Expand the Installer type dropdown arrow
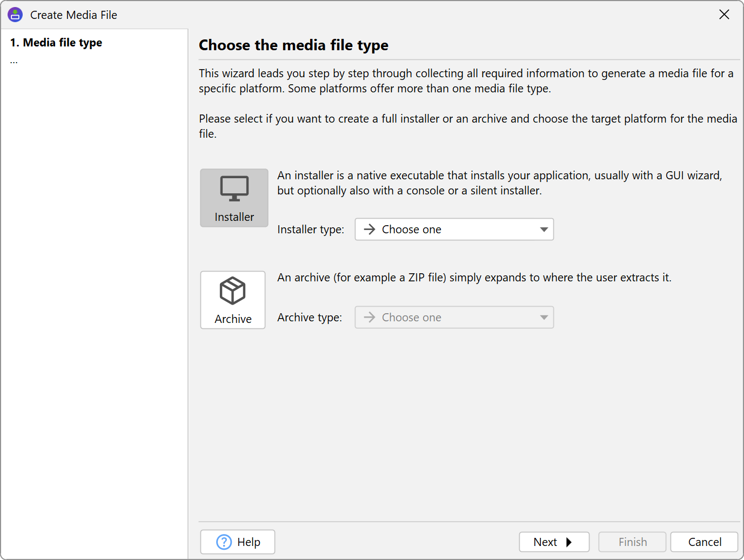744x560 pixels. point(544,230)
